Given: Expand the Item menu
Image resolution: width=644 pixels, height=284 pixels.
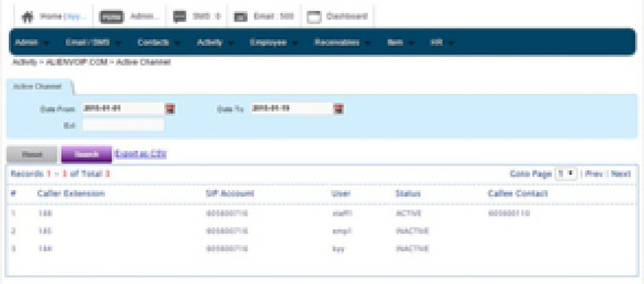Looking at the screenshot, I should pos(400,42).
